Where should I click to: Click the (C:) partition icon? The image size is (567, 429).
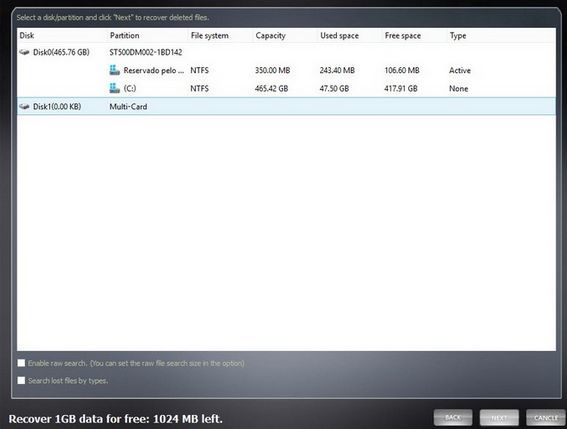click(115, 88)
